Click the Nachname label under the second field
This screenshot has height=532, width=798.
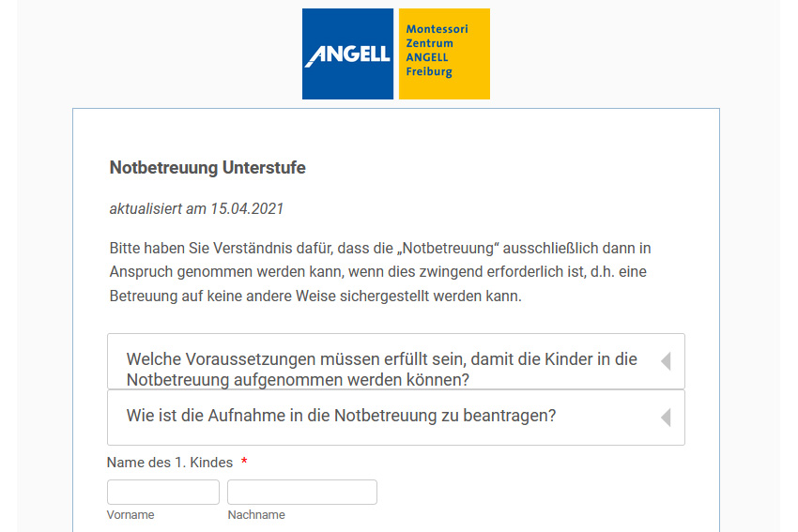[256, 515]
